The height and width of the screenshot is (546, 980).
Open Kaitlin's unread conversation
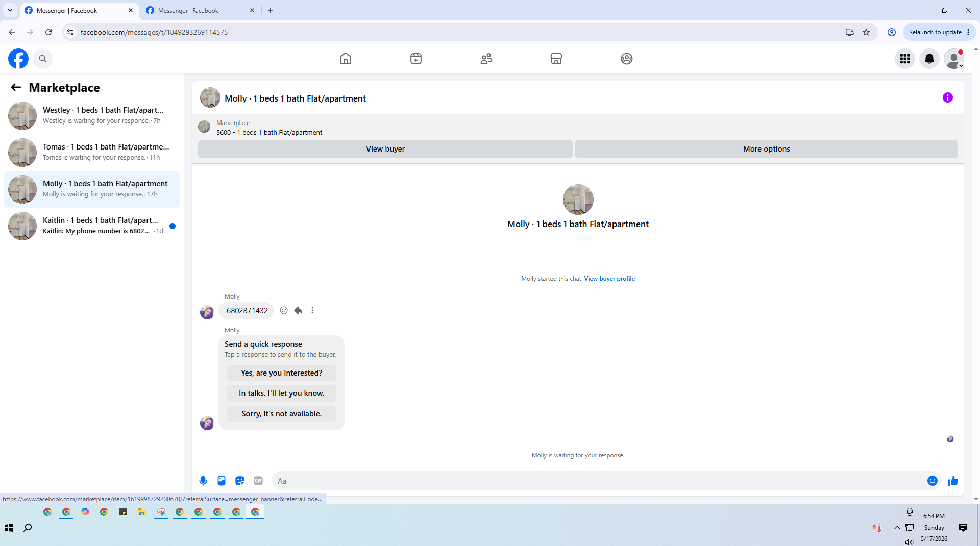(92, 226)
